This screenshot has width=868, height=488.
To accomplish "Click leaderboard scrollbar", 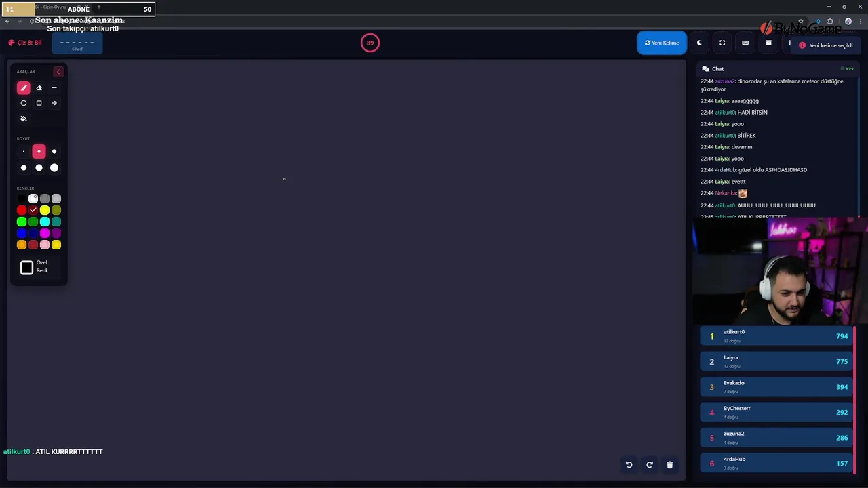I will click(855, 400).
